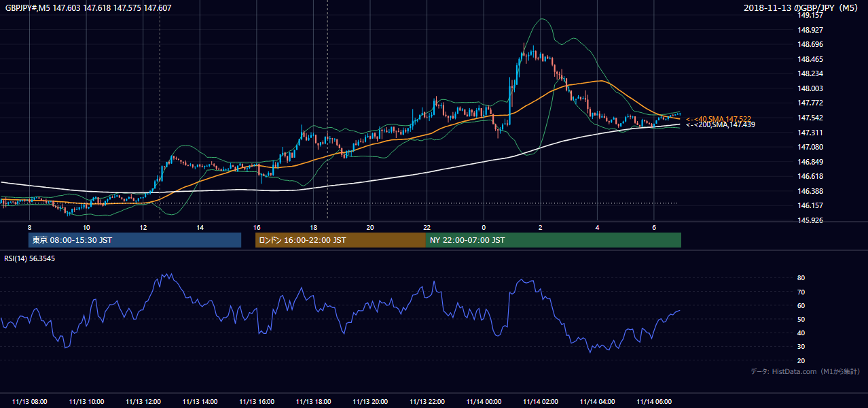
Task: Click hour label 16 under price chart
Action: tap(257, 227)
